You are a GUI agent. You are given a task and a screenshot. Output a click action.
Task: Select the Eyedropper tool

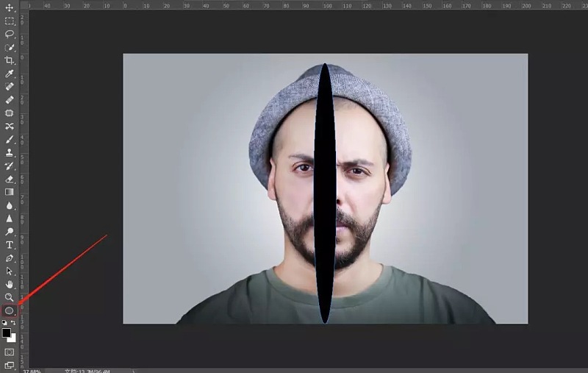pos(9,74)
